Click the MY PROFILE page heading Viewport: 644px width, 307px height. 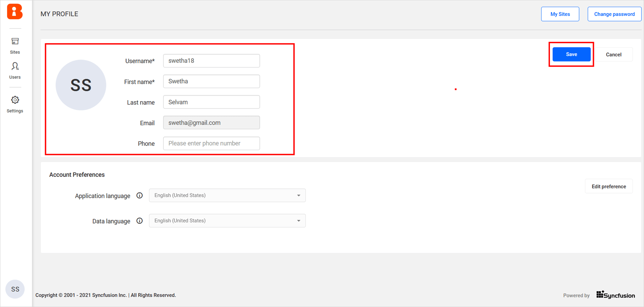(x=59, y=14)
